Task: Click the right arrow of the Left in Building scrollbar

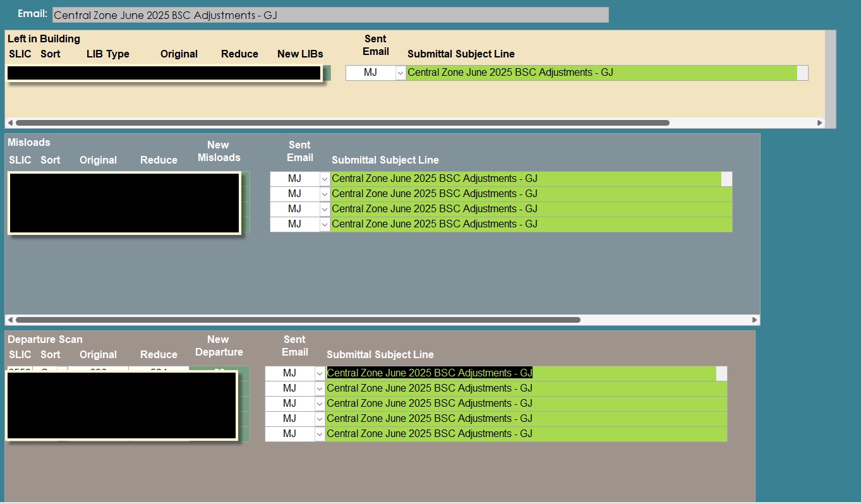Action: (x=819, y=123)
